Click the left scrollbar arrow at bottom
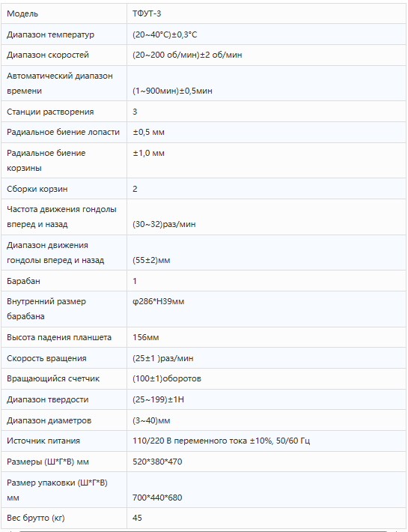408x532 pixels. (x=10, y=531)
